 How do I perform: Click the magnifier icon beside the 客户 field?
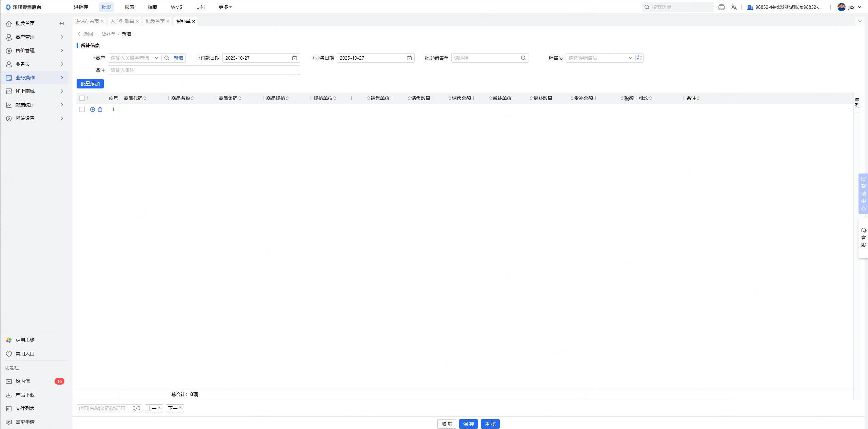(167, 58)
